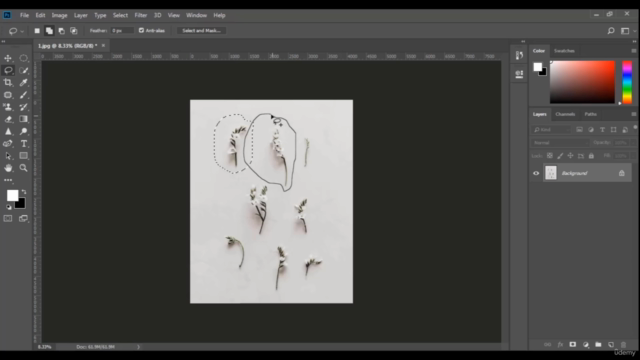The width and height of the screenshot is (640, 360).
Task: Select the Gradient tool
Action: point(24,119)
